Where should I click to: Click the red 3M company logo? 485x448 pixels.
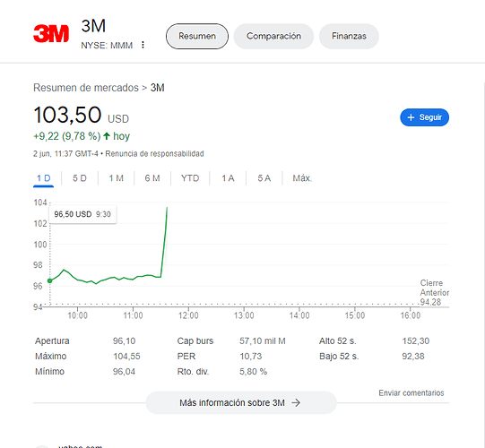(51, 33)
